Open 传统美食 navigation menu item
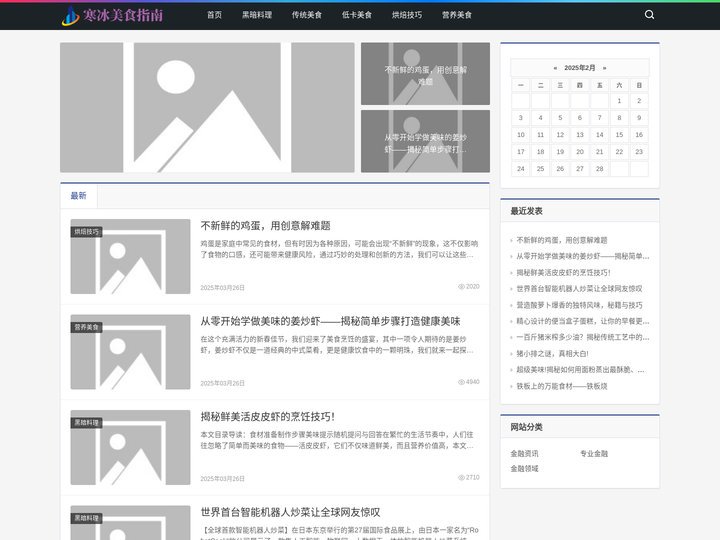 [307, 15]
